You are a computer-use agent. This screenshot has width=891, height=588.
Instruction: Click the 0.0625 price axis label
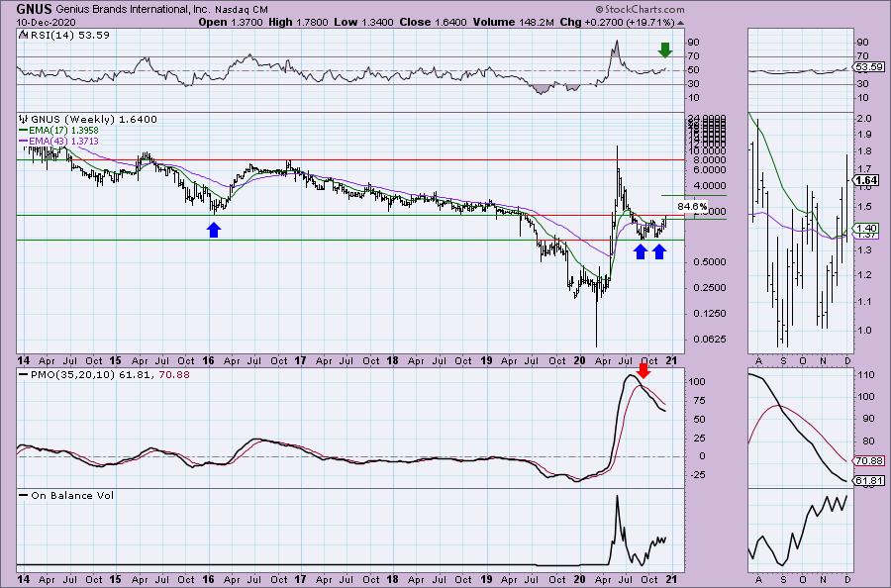(710, 340)
